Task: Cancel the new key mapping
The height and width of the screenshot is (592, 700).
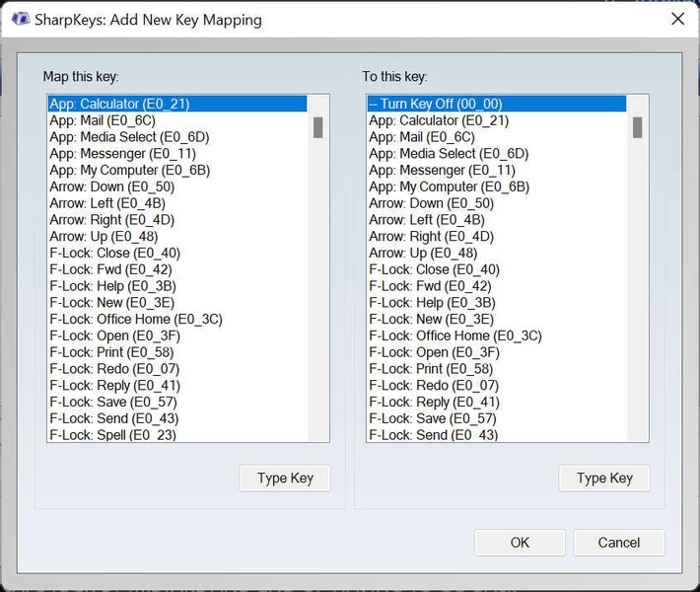Action: (619, 543)
